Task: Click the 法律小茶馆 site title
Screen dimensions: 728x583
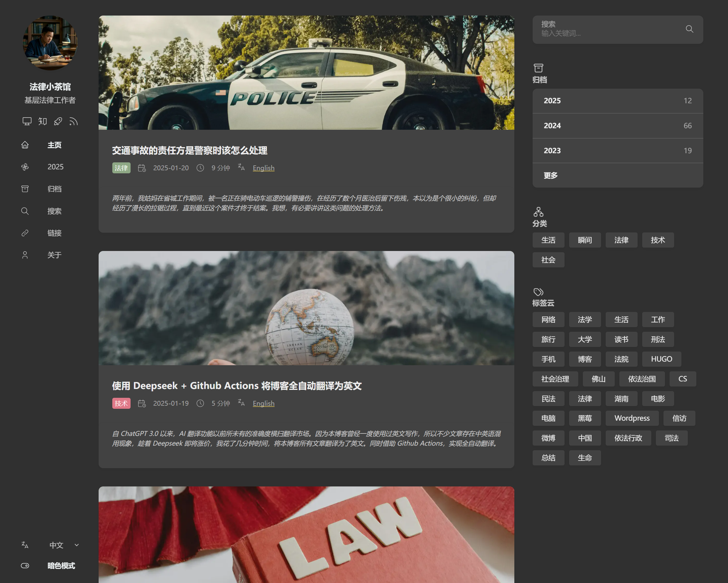Action: click(50, 87)
